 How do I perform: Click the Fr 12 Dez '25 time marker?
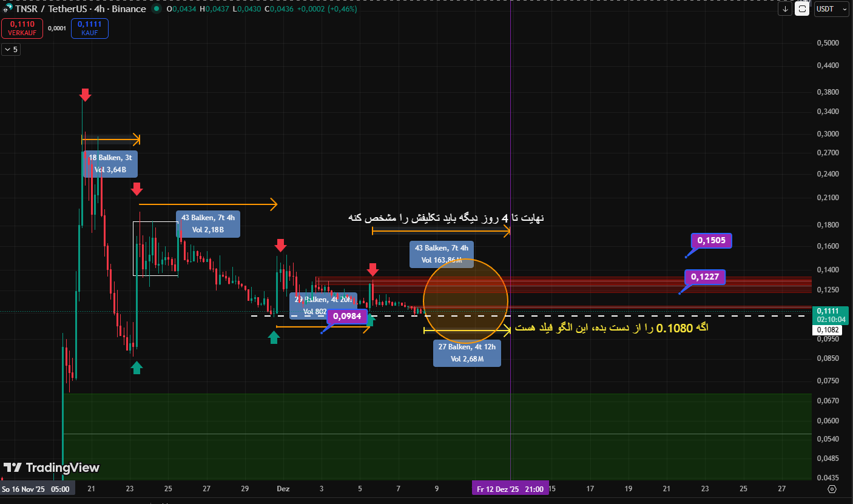click(510, 489)
